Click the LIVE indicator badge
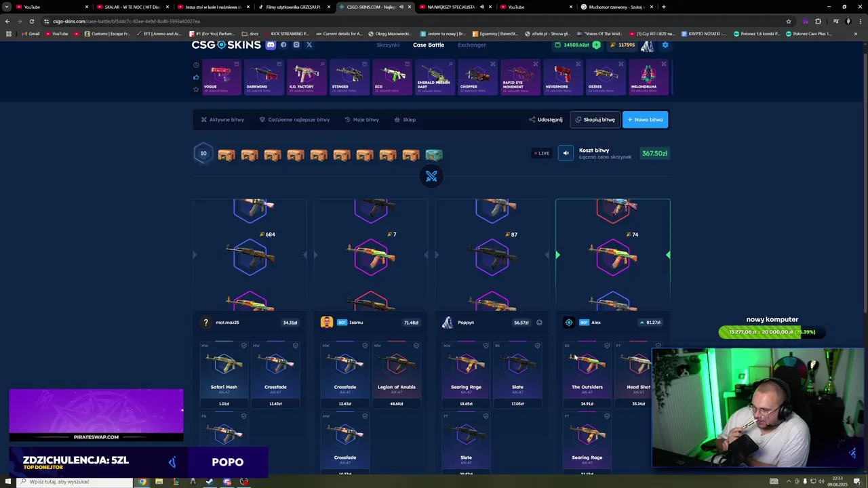Image resolution: width=868 pixels, height=488 pixels. (541, 153)
